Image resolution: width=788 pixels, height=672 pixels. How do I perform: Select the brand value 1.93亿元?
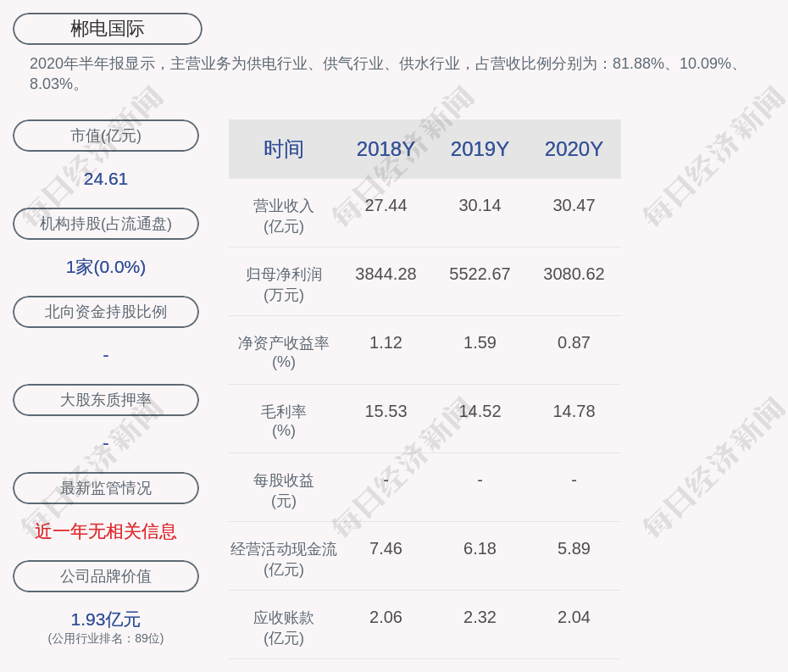tap(106, 619)
